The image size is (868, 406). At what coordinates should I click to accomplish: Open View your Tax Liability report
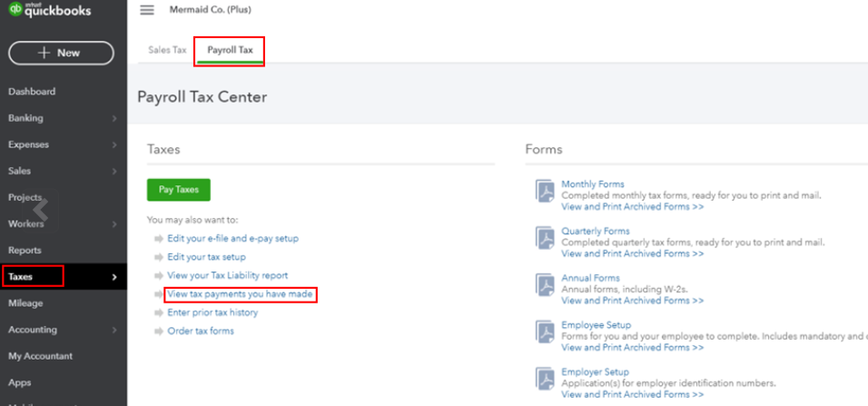(x=228, y=275)
